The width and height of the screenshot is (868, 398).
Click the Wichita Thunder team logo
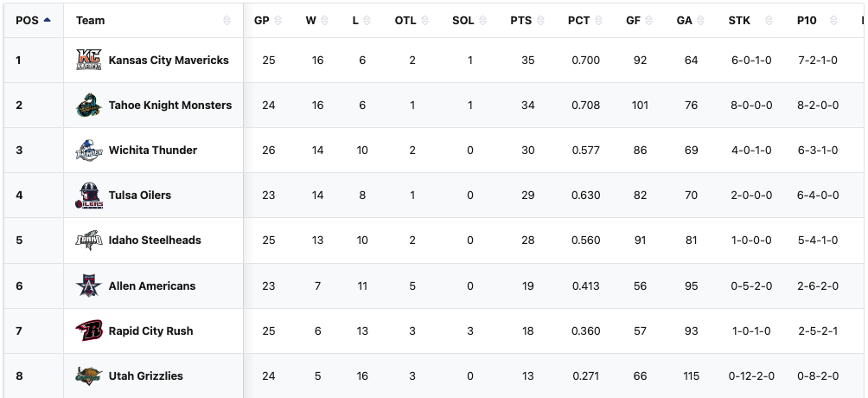(89, 151)
